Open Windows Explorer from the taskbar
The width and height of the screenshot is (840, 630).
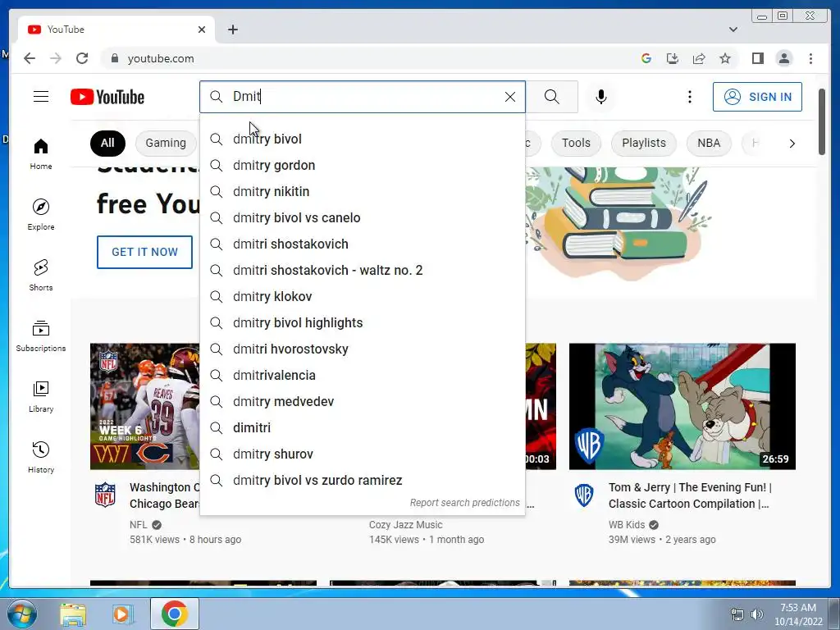click(73, 614)
